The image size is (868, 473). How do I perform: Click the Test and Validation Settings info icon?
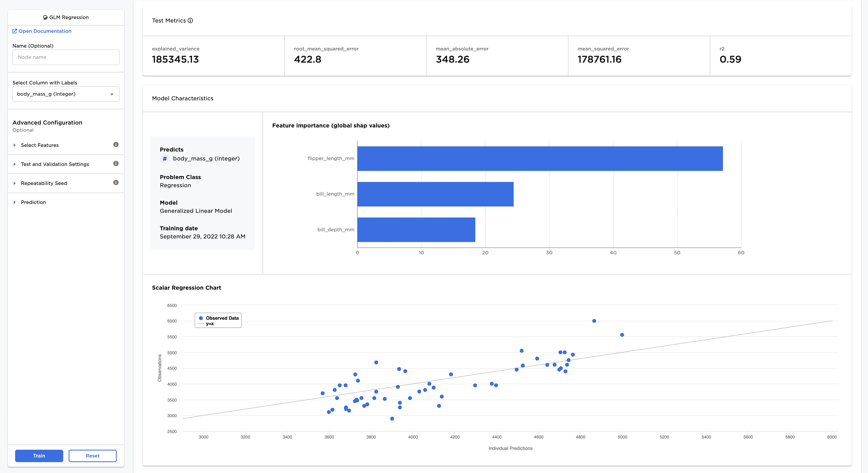click(x=116, y=164)
